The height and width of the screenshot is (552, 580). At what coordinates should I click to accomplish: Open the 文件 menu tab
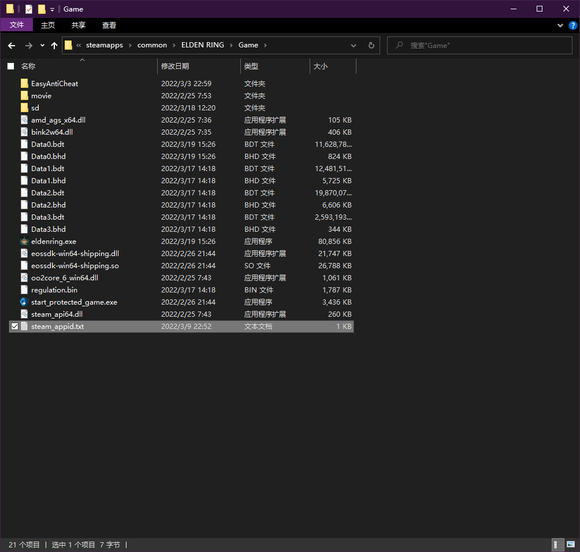click(17, 25)
